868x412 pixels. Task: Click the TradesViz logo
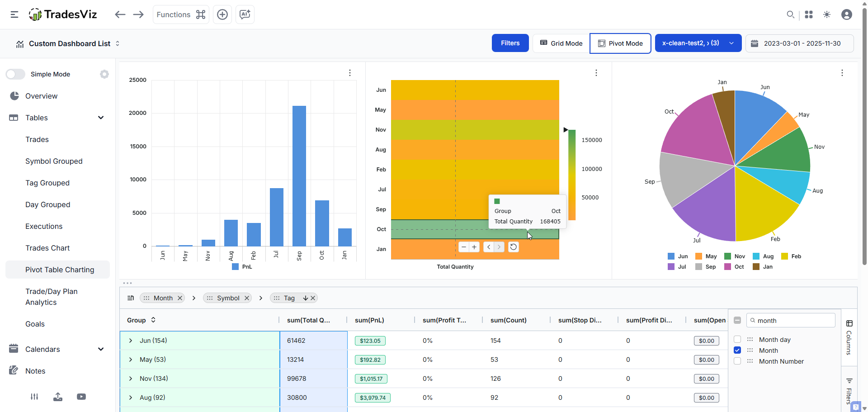tap(63, 14)
